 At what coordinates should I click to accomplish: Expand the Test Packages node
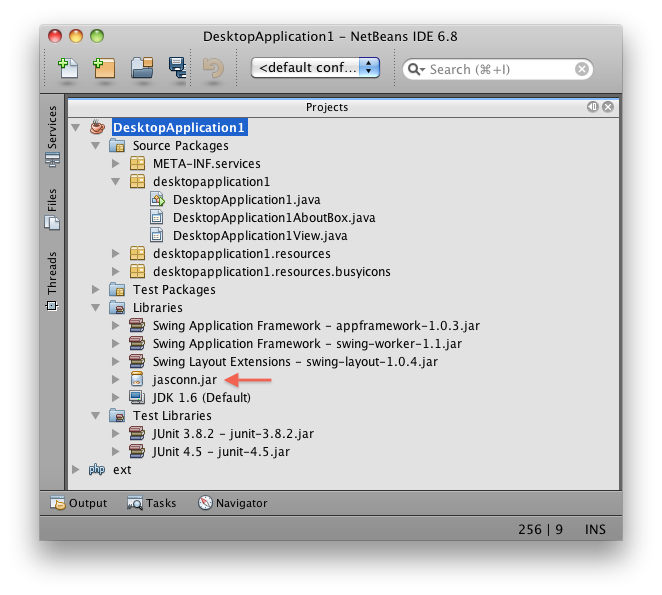(x=97, y=290)
